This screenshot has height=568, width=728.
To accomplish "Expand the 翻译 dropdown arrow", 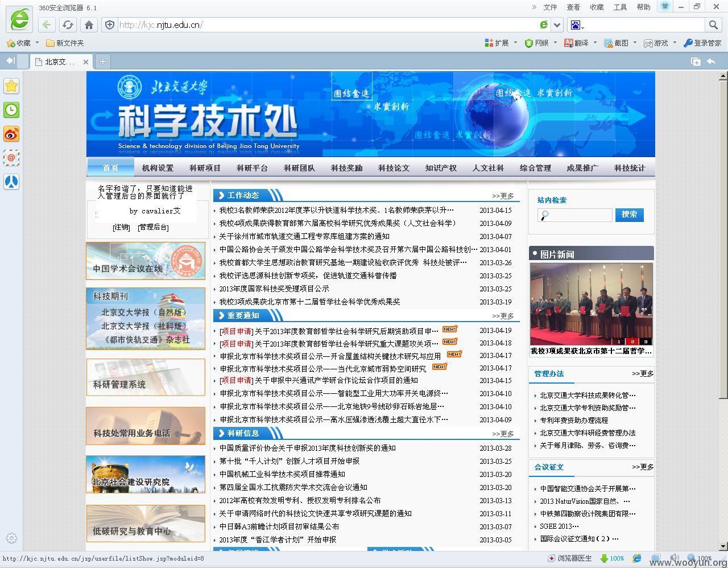I will (x=595, y=43).
